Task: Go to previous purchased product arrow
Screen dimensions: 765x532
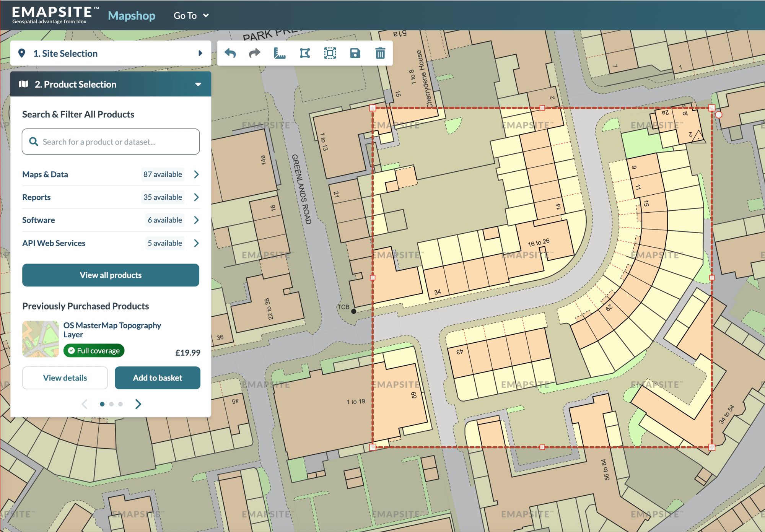Action: (x=85, y=404)
